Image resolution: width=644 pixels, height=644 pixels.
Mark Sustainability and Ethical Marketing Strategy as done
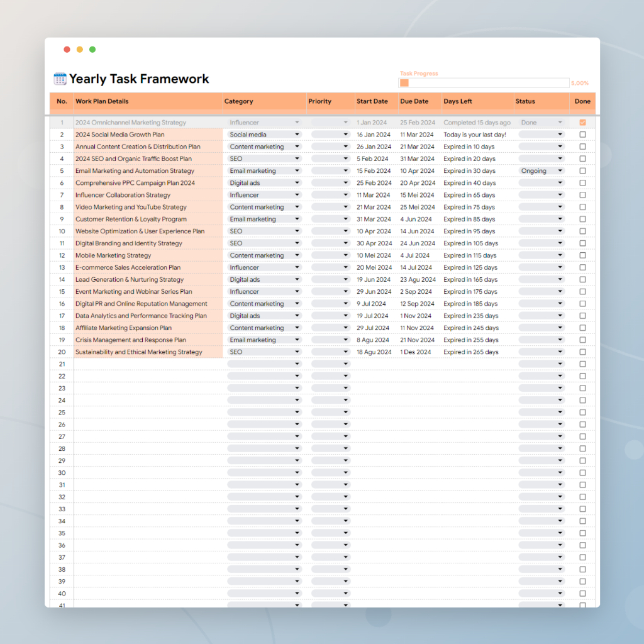coord(582,352)
